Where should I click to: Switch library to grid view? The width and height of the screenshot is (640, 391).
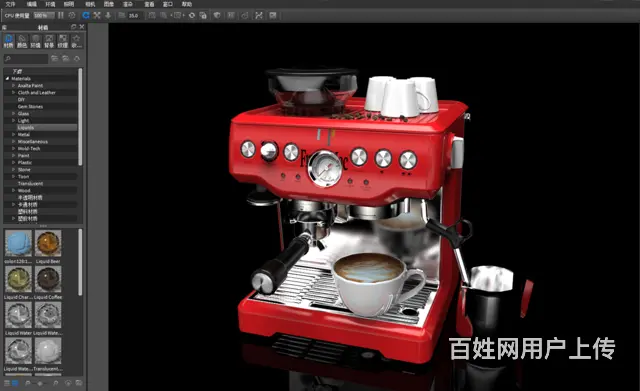click(15, 383)
